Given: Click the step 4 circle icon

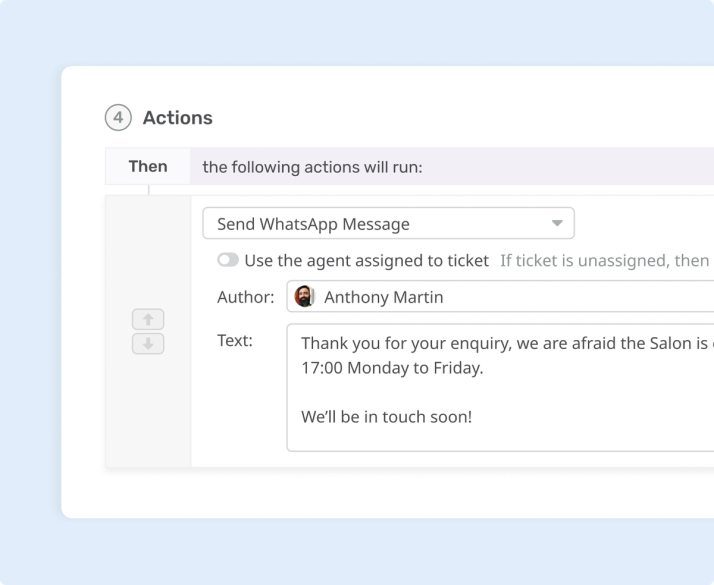Looking at the screenshot, I should tap(118, 117).
